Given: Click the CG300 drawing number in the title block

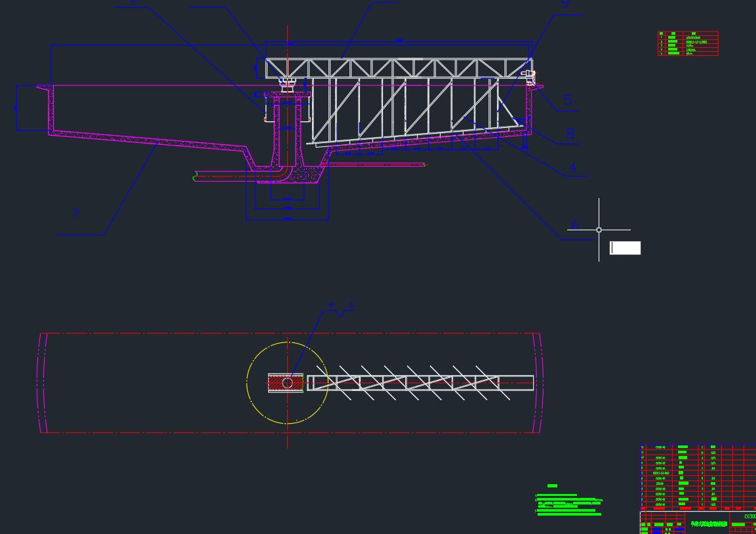Looking at the screenshot, I should [750, 516].
